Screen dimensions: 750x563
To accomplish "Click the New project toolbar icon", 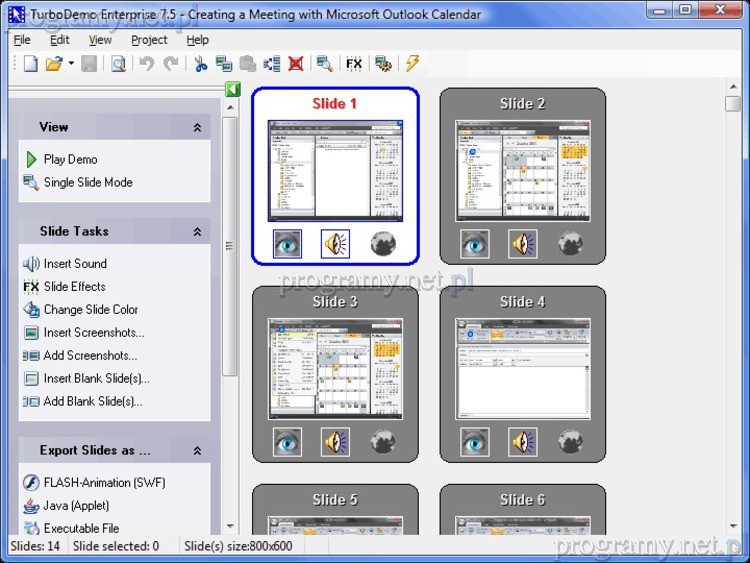I will pos(30,64).
